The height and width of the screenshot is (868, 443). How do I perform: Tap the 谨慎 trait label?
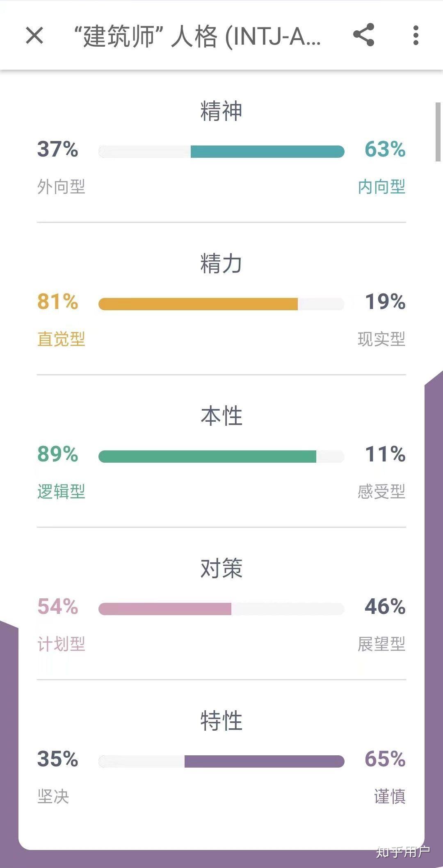[389, 797]
